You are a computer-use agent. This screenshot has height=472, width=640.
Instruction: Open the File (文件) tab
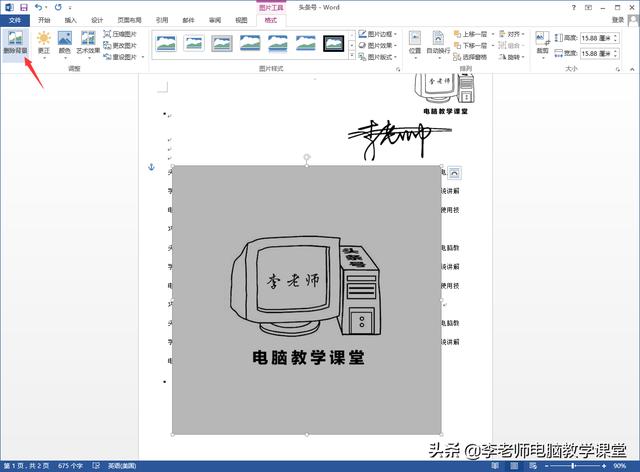[x=15, y=20]
